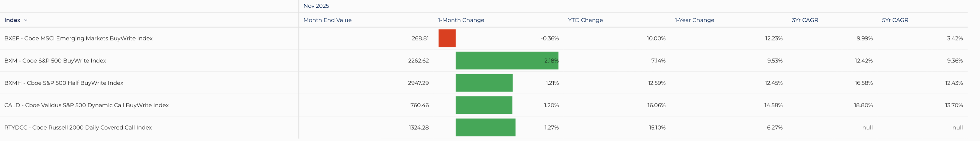The width and height of the screenshot is (980, 141).
Task: Open CALD Validus Dynamic Call BuyWrite Index
Action: (86, 105)
